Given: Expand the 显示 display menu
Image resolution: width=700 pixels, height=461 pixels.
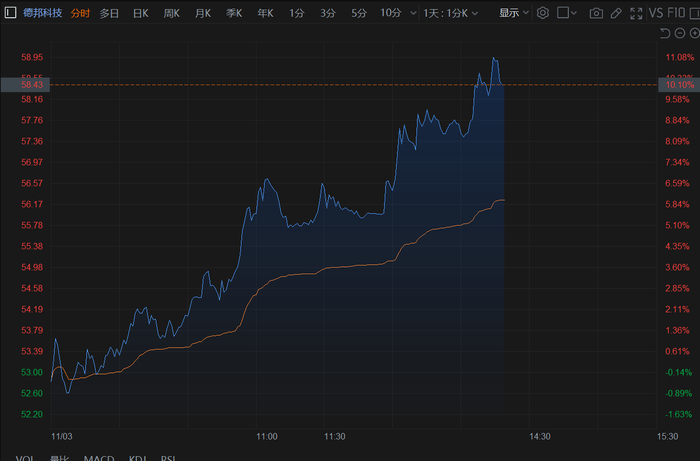Looking at the screenshot, I should click(x=513, y=13).
